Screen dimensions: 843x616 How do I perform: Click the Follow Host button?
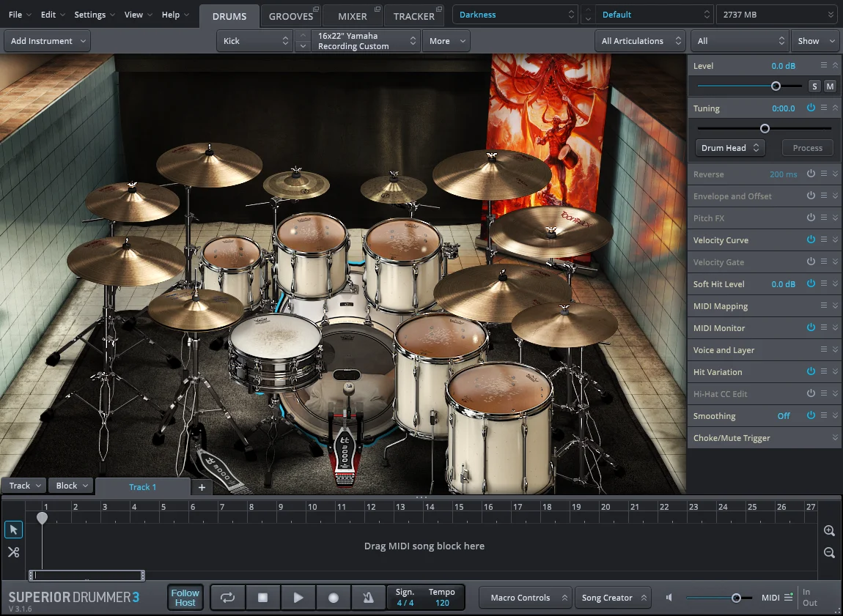(x=185, y=598)
